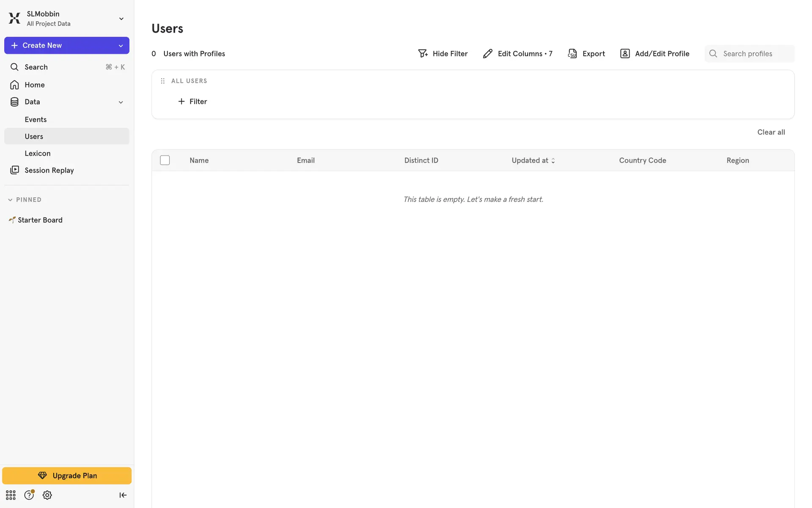812x508 pixels.
Task: Click the Mixpanel logo icon
Action: pyautogui.click(x=14, y=18)
